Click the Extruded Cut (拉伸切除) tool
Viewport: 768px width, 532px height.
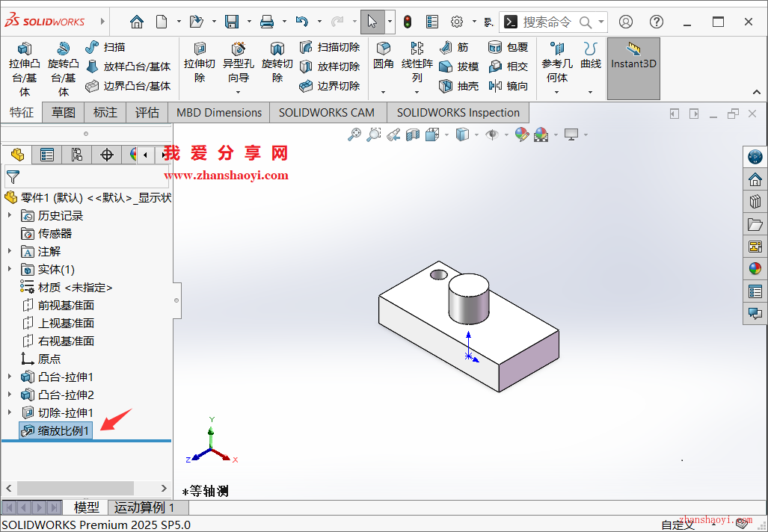[x=200, y=62]
